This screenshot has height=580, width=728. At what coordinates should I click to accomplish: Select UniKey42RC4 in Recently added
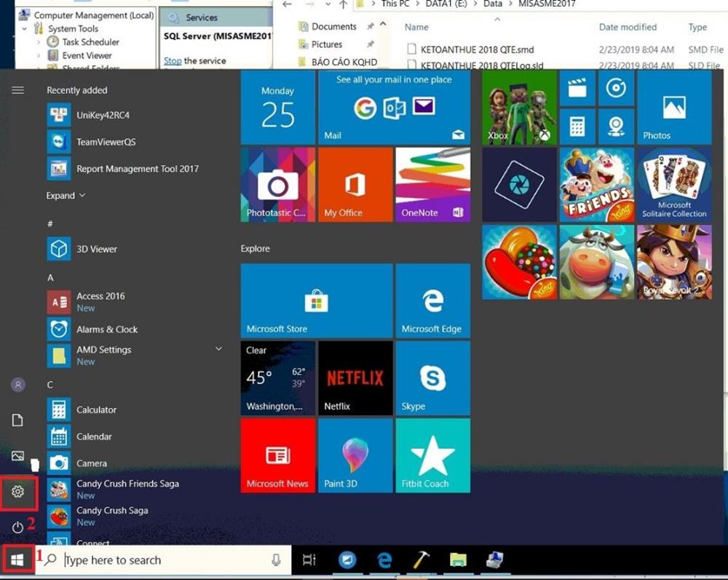pos(103,115)
